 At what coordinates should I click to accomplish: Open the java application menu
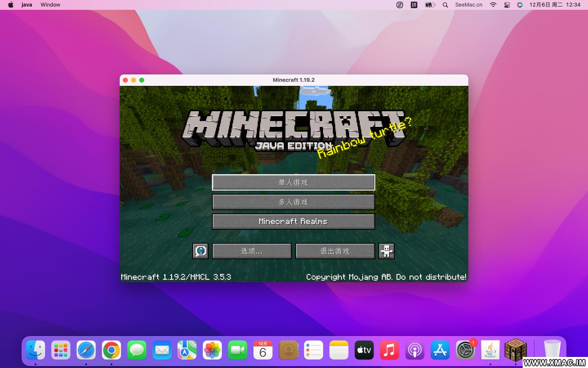pyautogui.click(x=27, y=5)
